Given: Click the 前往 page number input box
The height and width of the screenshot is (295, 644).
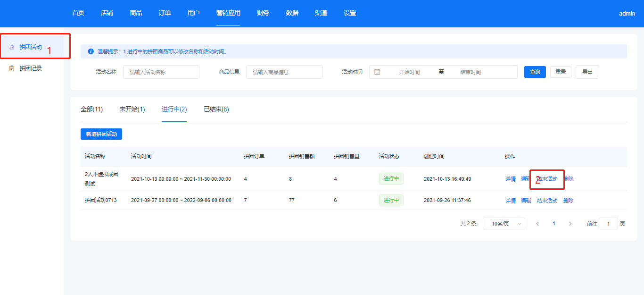Looking at the screenshot, I should pos(608,224).
